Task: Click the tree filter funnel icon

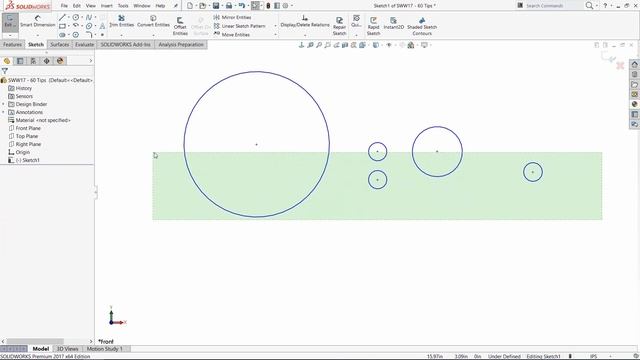Action: (x=4, y=71)
